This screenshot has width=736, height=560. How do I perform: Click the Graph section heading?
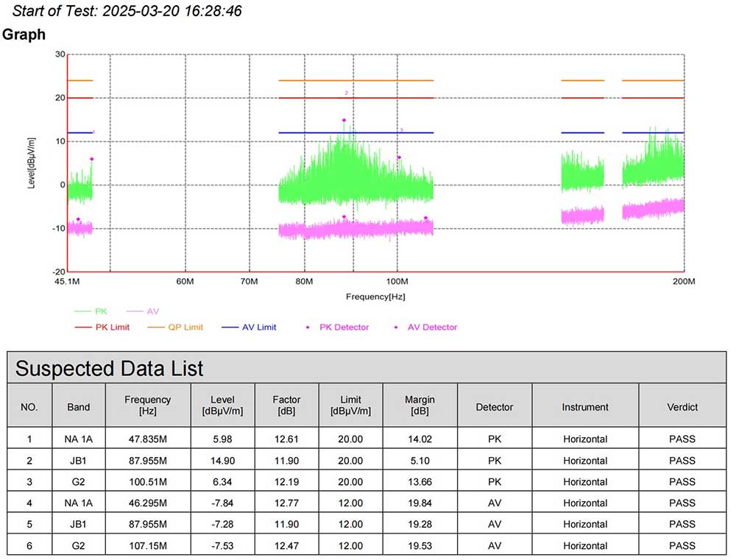(x=24, y=35)
